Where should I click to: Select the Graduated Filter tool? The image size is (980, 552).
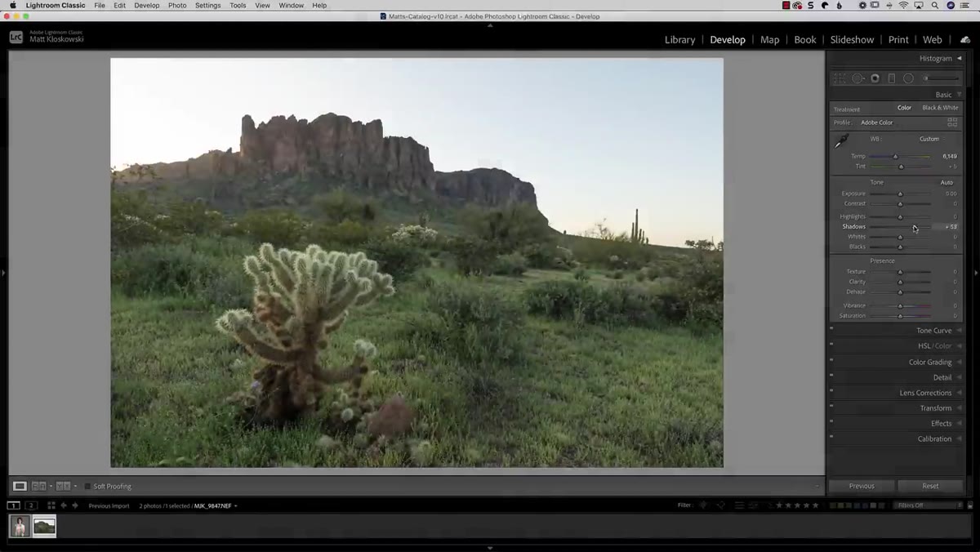click(892, 78)
